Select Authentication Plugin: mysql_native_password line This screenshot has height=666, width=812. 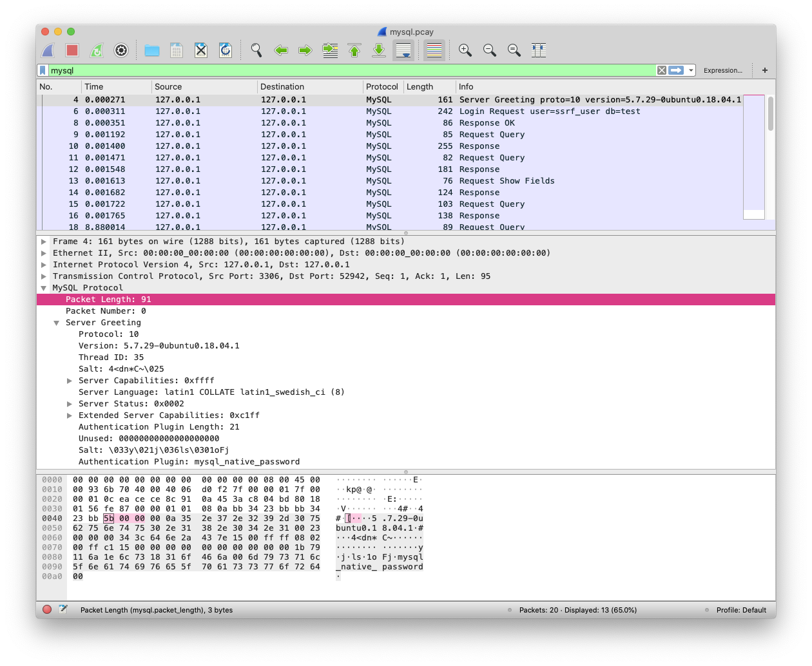point(406,462)
